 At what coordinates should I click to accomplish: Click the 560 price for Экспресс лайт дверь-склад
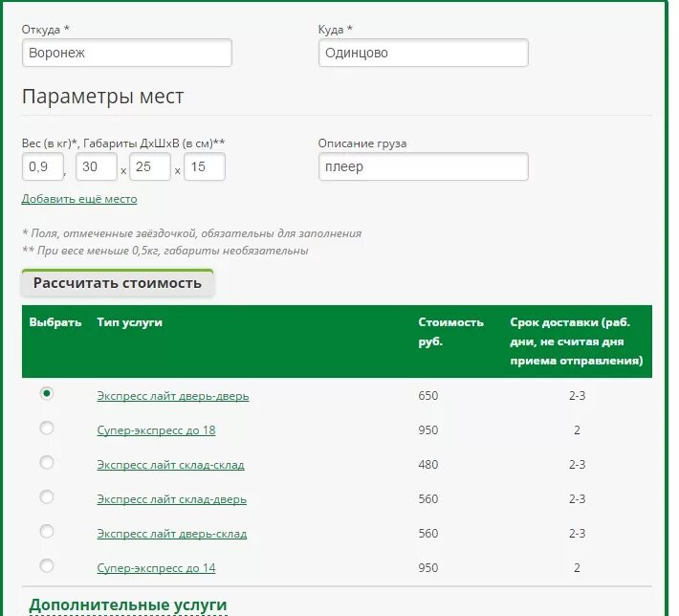tap(428, 534)
